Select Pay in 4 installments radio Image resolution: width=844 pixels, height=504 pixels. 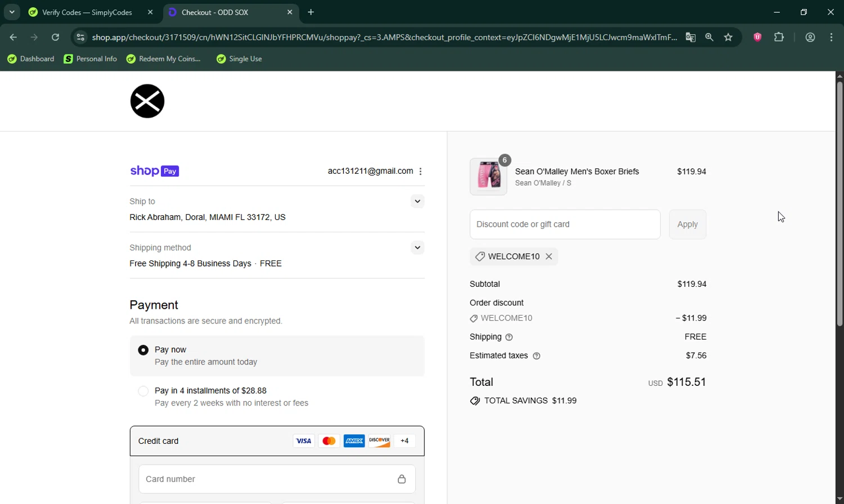coord(143,391)
